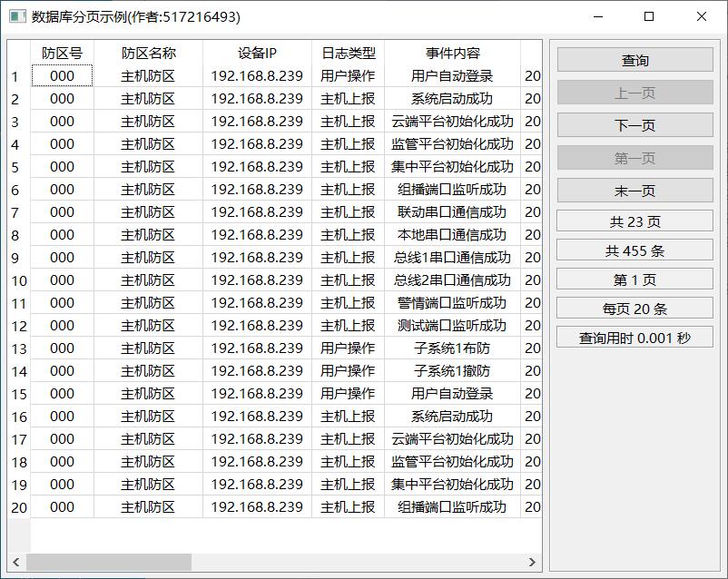This screenshot has width=728, height=579.
Task: Click the horizontal scrollbar thumb
Action: [x=109, y=563]
